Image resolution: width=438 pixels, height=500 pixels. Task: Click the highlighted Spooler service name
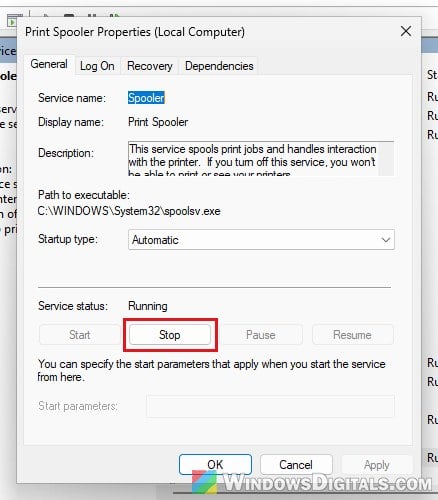[146, 98]
